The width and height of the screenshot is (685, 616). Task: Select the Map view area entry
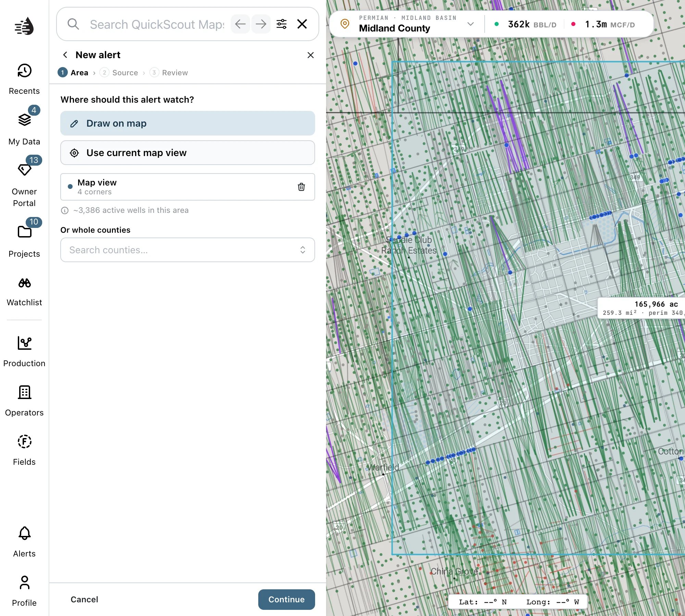(x=188, y=187)
